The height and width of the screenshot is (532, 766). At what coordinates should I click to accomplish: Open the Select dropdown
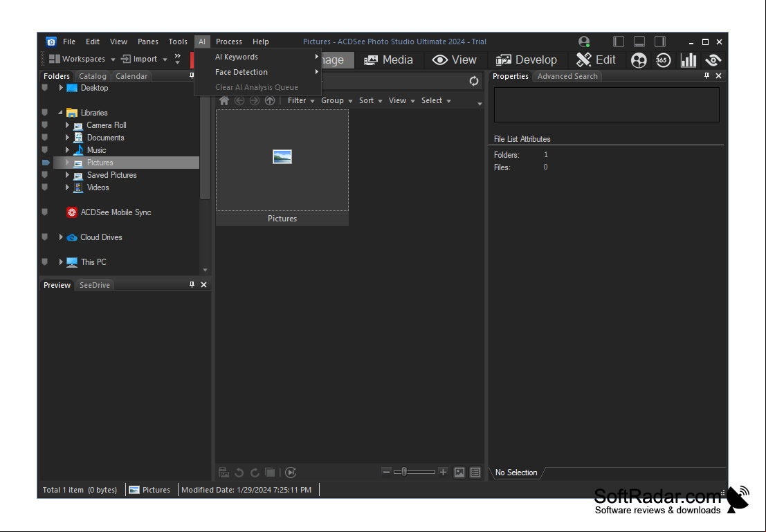[436, 100]
